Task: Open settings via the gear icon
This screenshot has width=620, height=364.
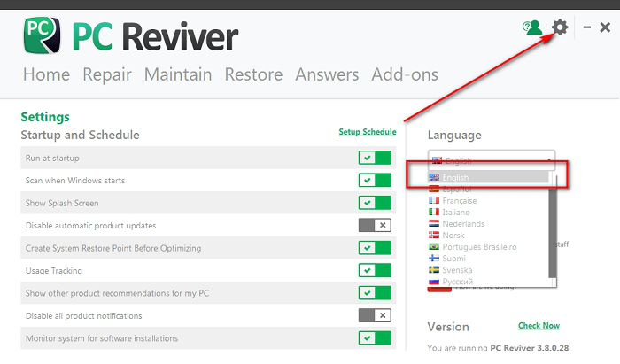Action: pos(560,27)
